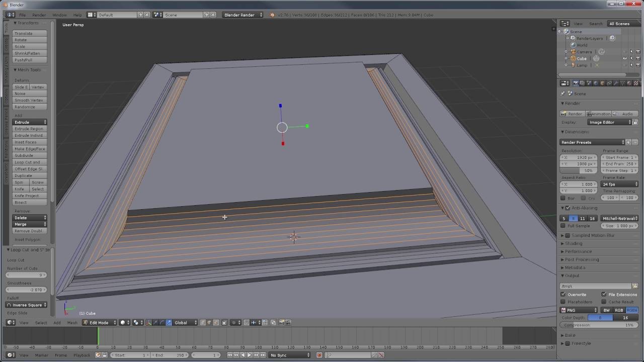This screenshot has width=644, height=362.
Task: Enable the Freestyle checkbox
Action: pos(568,343)
